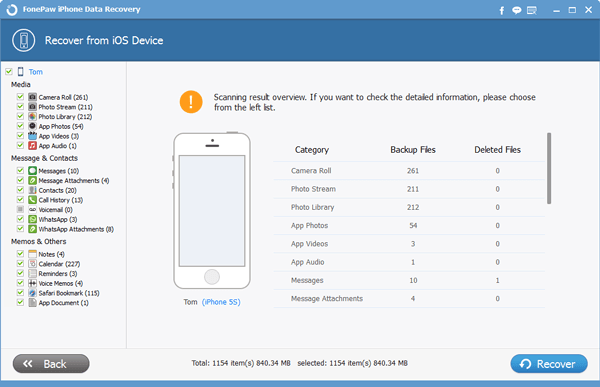
Task: Click the WhatsApp icon
Action: tap(33, 219)
